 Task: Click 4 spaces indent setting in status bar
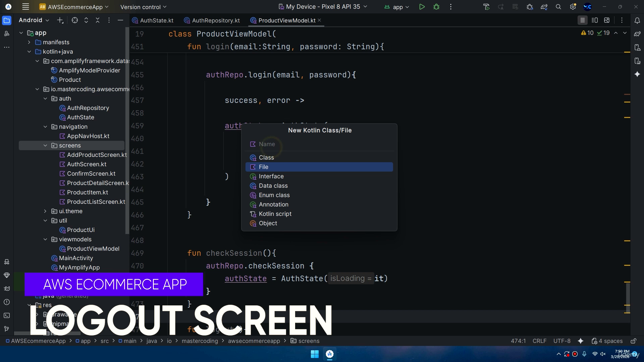[607, 341]
